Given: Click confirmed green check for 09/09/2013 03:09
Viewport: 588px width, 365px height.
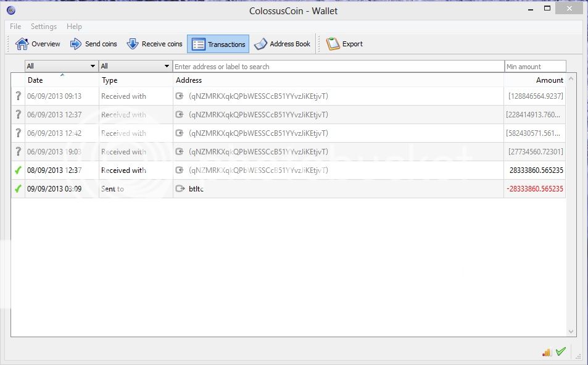Looking at the screenshot, I should (x=18, y=188).
